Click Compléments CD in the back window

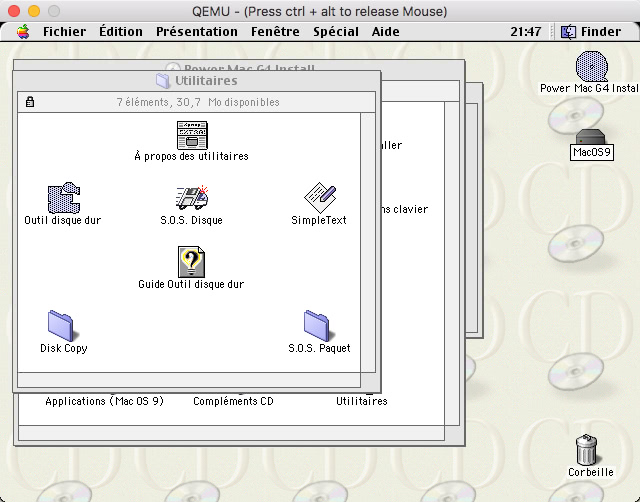pyautogui.click(x=233, y=401)
